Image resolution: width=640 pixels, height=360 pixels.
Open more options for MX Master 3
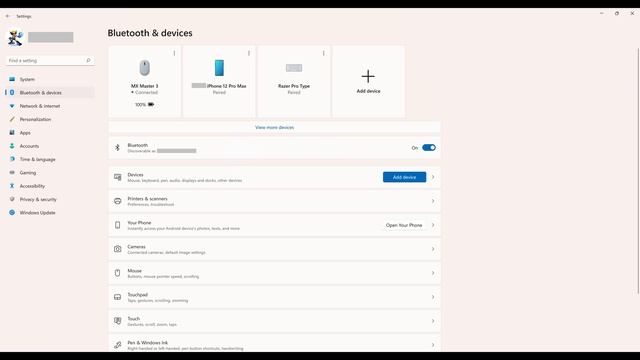174,53
